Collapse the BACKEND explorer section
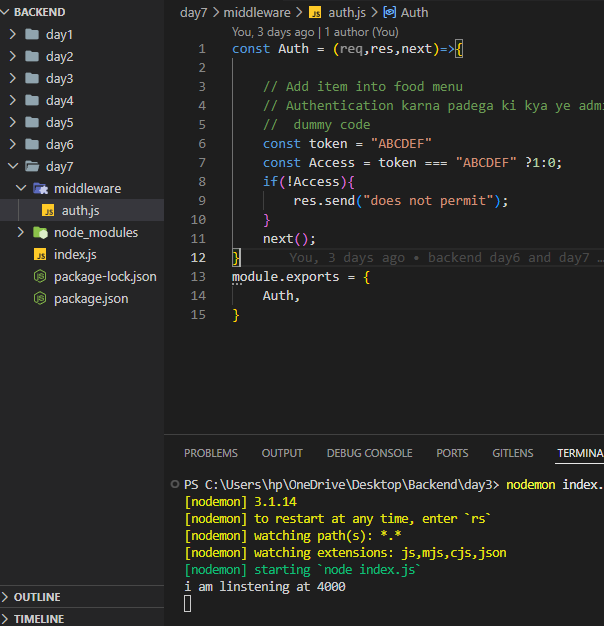Image resolution: width=604 pixels, height=626 pixels. point(5,12)
